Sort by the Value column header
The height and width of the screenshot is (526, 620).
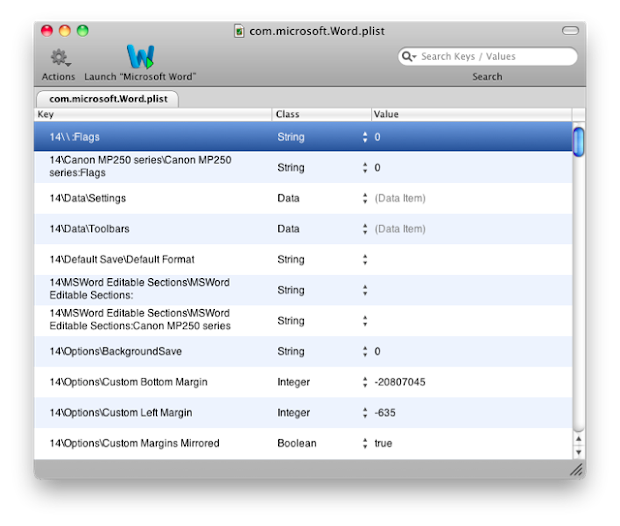(471, 114)
